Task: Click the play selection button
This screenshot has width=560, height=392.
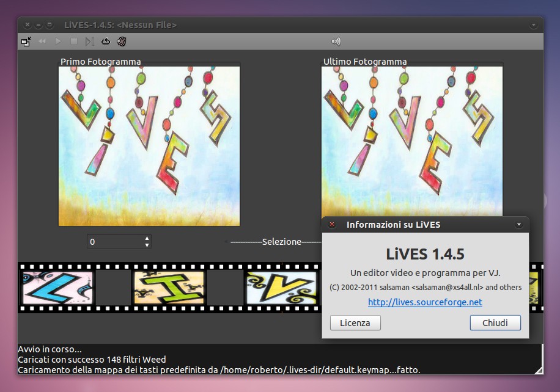Action: (x=90, y=42)
